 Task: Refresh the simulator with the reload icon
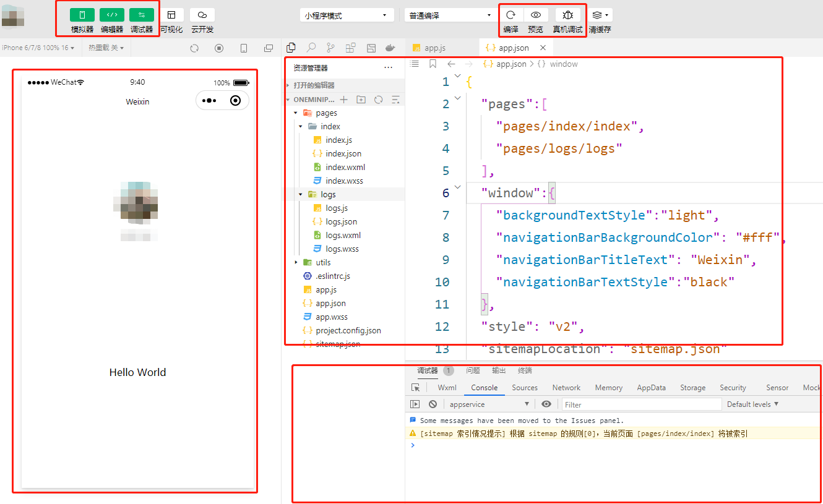click(x=194, y=48)
